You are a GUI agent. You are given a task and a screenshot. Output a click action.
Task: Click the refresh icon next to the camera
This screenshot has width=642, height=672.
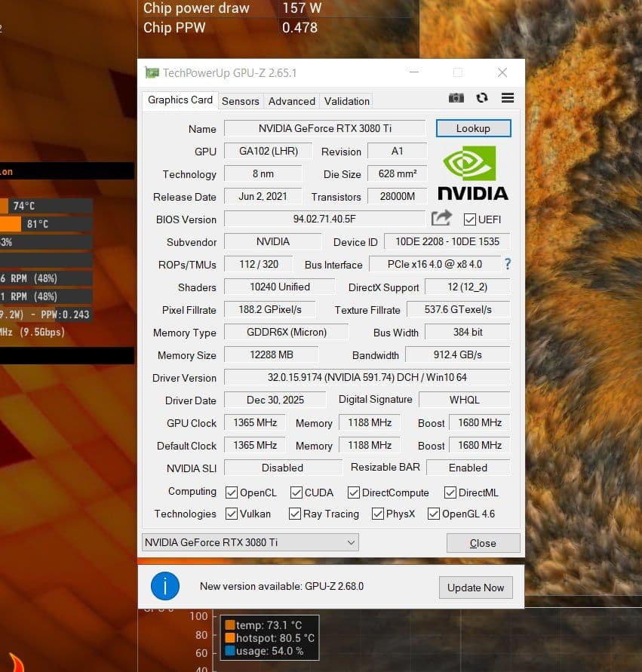tap(481, 97)
